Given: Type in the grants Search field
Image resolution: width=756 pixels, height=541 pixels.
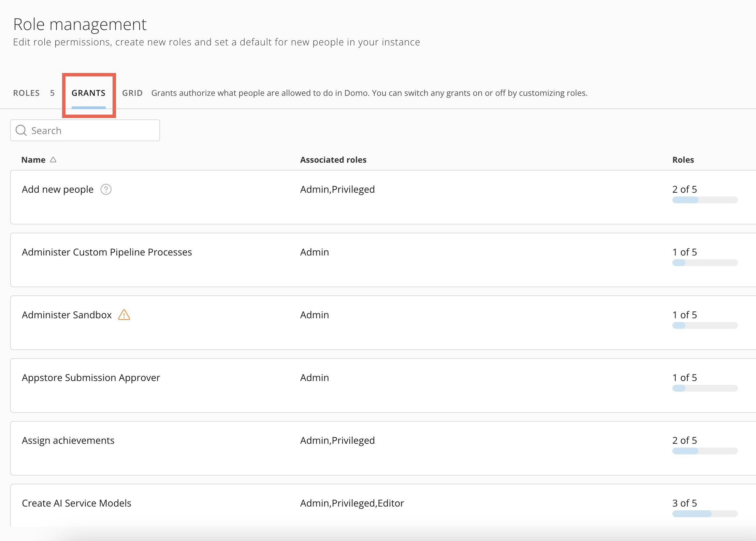Looking at the screenshot, I should 92,130.
